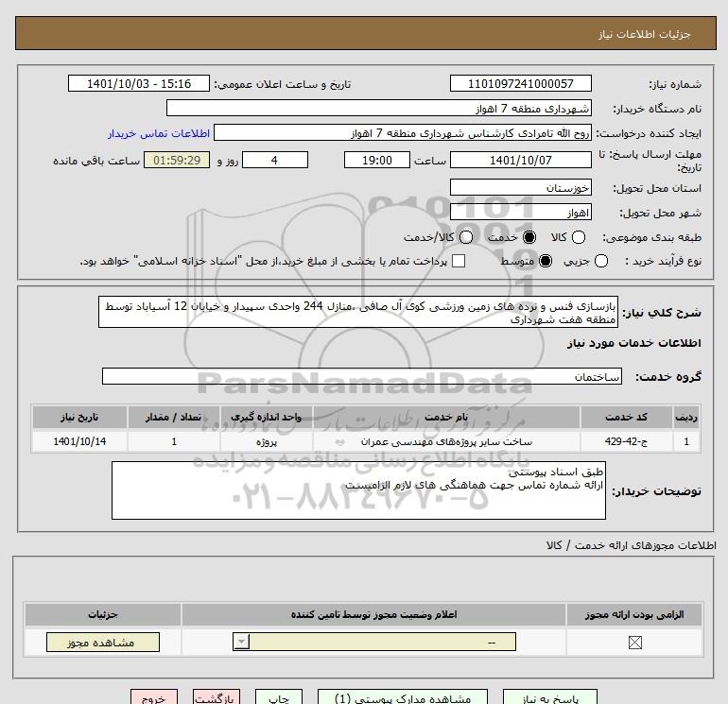The width and height of the screenshot is (728, 704).
Task: Select the خدمت radio button
Action: 529,237
